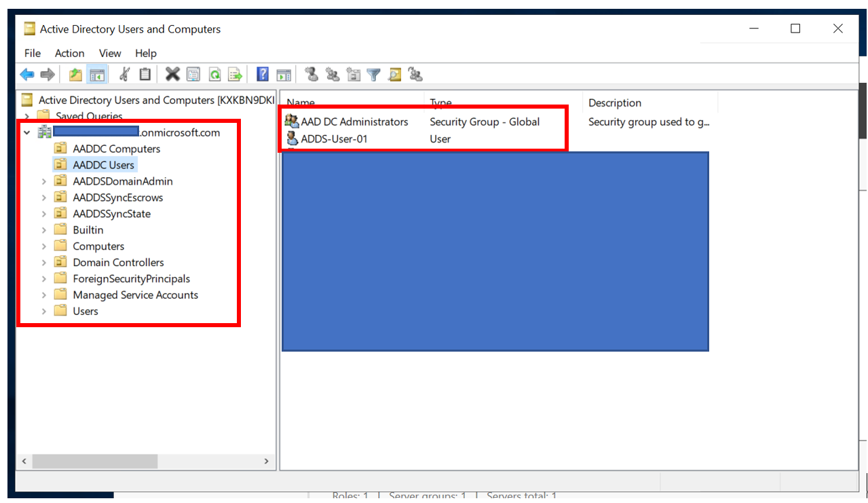Select the ForeignSecurityPrincipals folder
The height and width of the screenshot is (503, 868).
pyautogui.click(x=122, y=279)
